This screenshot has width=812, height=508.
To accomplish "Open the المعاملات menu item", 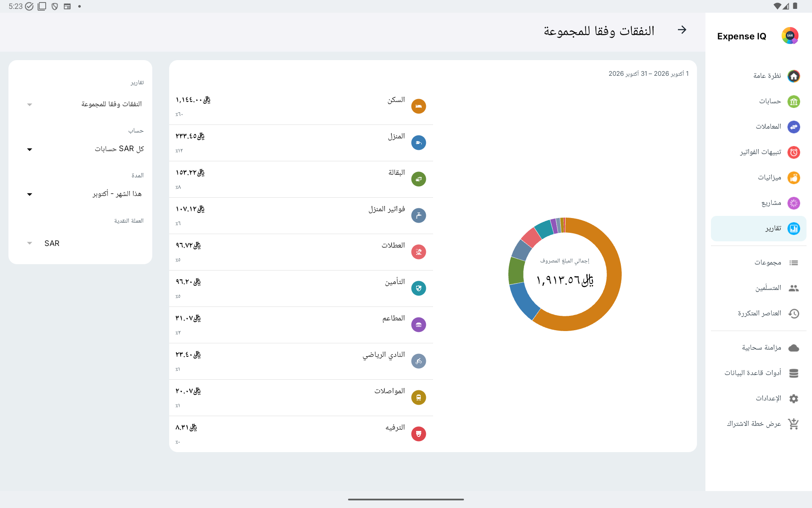I will pos(758,127).
